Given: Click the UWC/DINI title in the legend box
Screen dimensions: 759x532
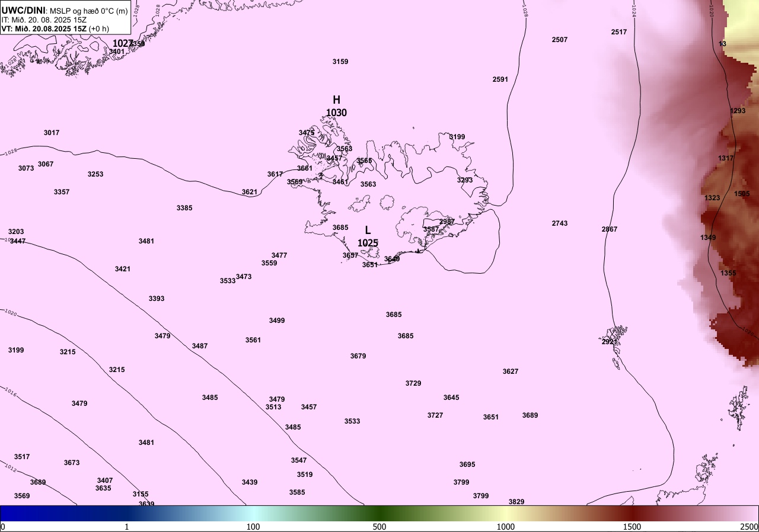Looking at the screenshot, I should [x=24, y=10].
